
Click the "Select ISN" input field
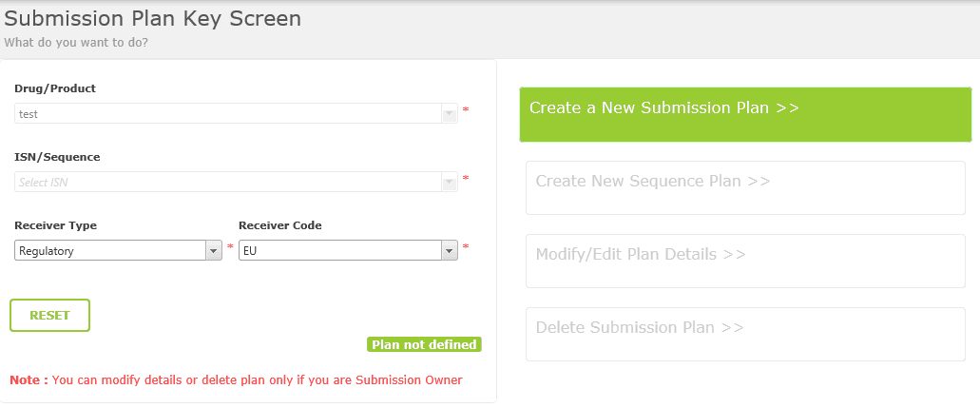[228, 182]
